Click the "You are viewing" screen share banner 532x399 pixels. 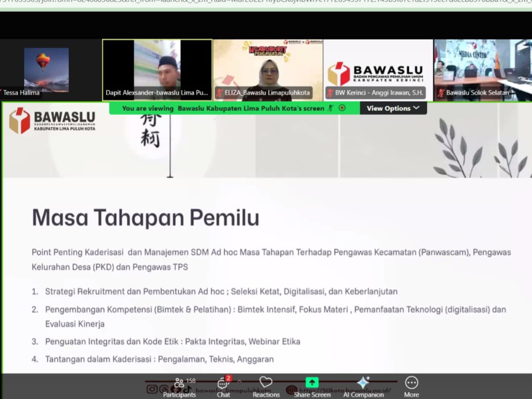pos(223,108)
